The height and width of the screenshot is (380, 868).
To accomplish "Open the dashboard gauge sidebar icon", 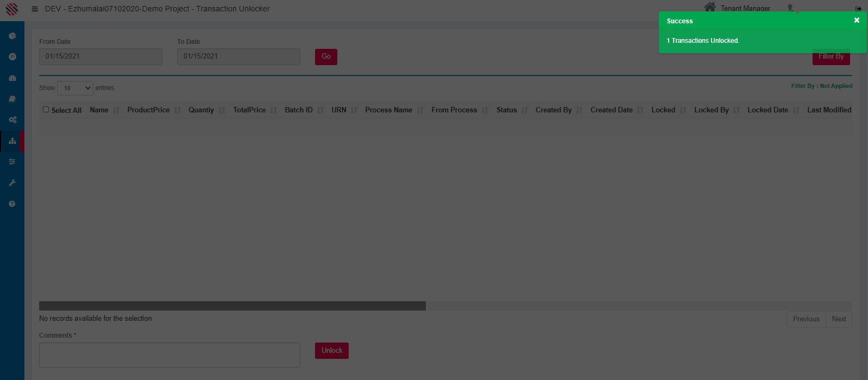I will pos(12,78).
